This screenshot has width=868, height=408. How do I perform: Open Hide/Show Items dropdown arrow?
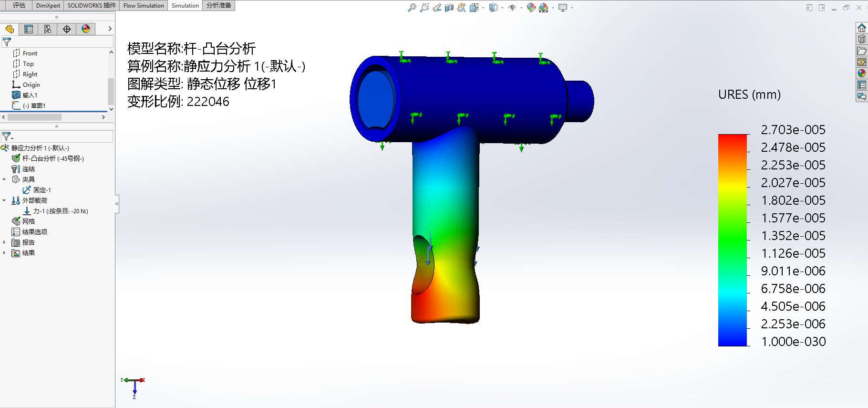(521, 8)
